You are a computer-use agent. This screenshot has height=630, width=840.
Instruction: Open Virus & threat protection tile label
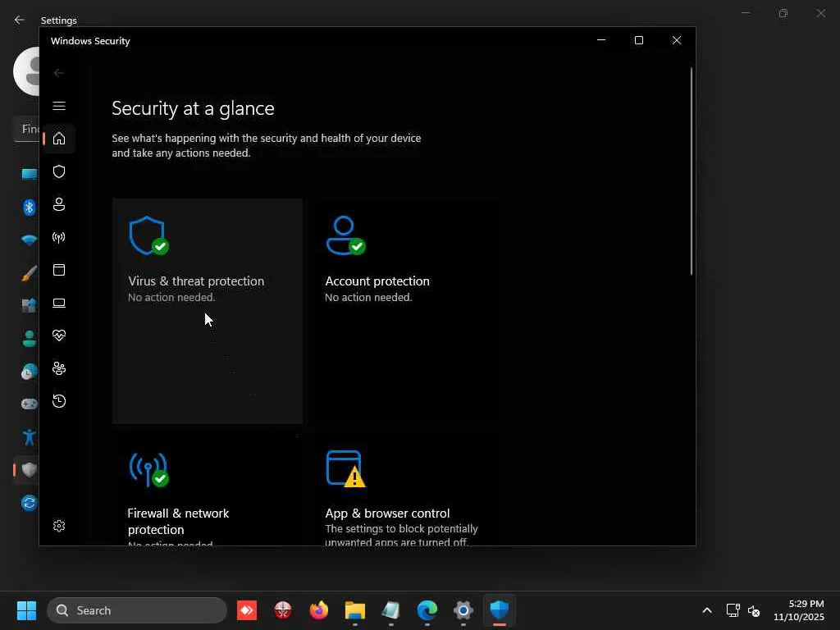[196, 281]
